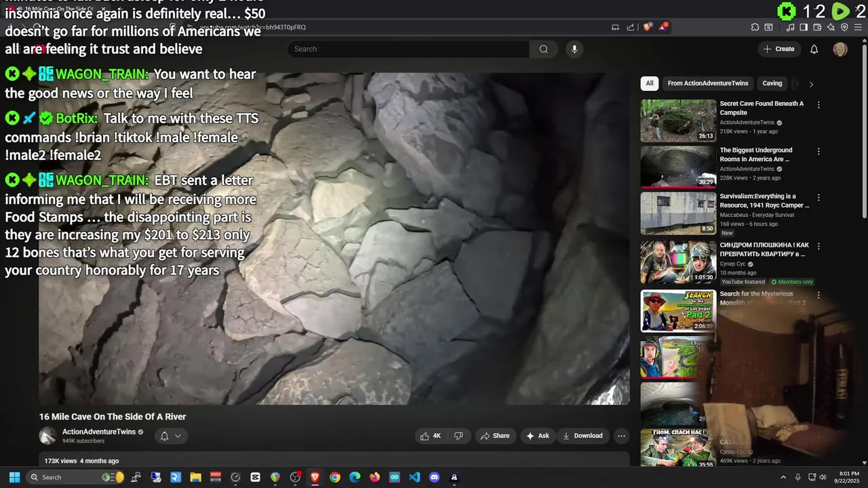This screenshot has height=488, width=868.
Task: Select the Caving filter chip
Action: pyautogui.click(x=772, y=83)
